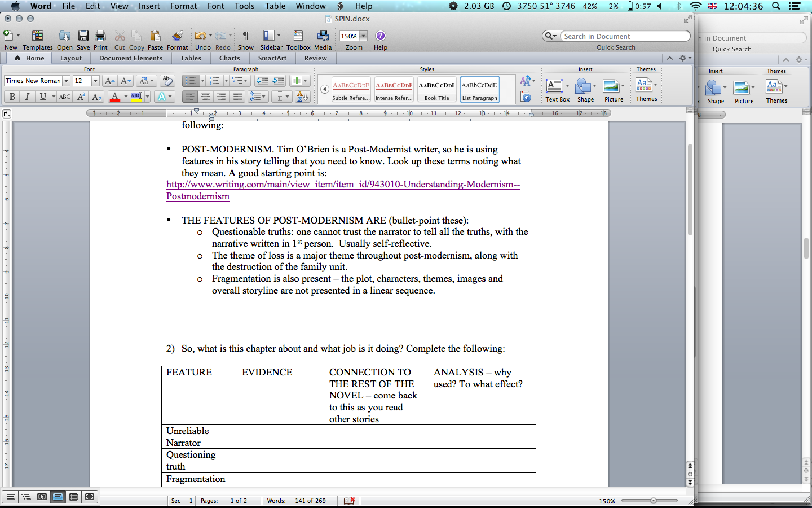This screenshot has width=812, height=508.
Task: Click the Text Box insert icon
Action: (x=554, y=86)
